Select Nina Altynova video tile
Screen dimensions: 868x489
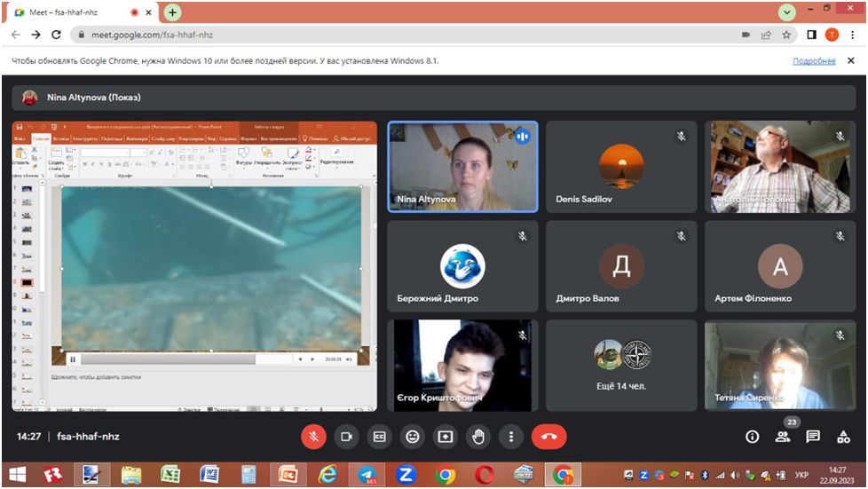tap(462, 167)
